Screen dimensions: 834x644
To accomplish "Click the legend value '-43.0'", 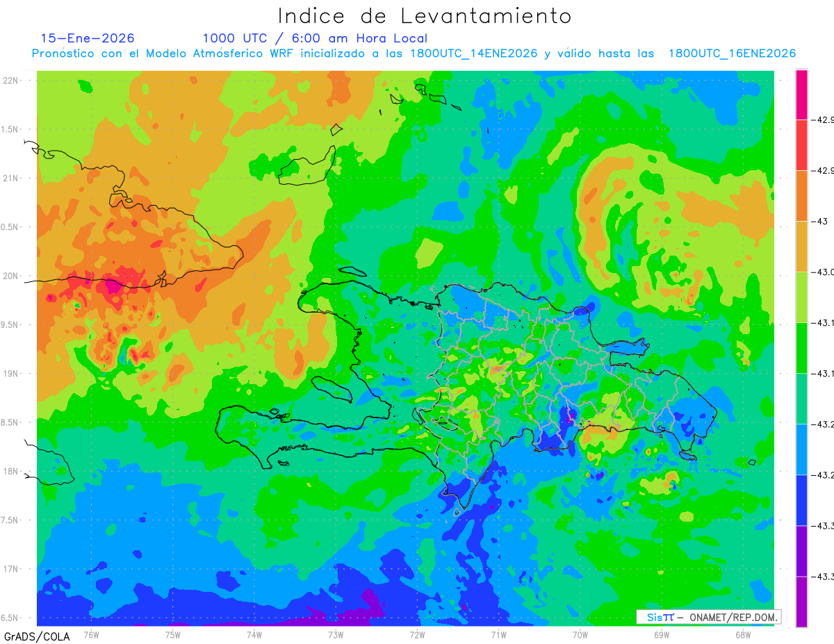I will [x=823, y=272].
